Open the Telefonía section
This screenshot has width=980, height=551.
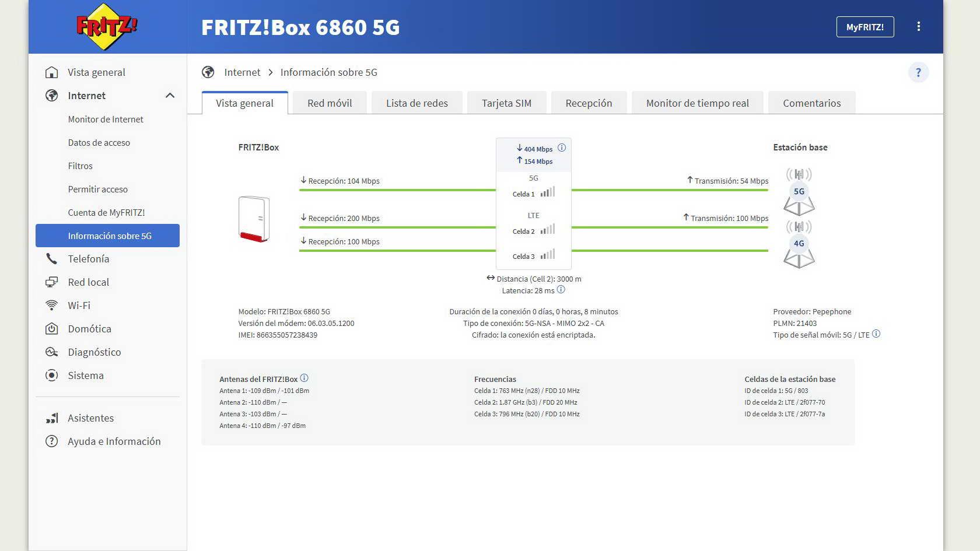[x=108, y=259]
